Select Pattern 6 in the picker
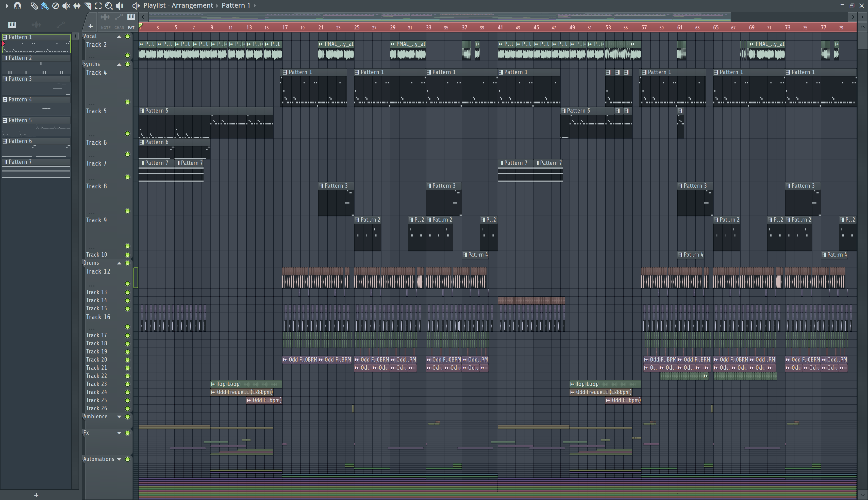 point(36,148)
